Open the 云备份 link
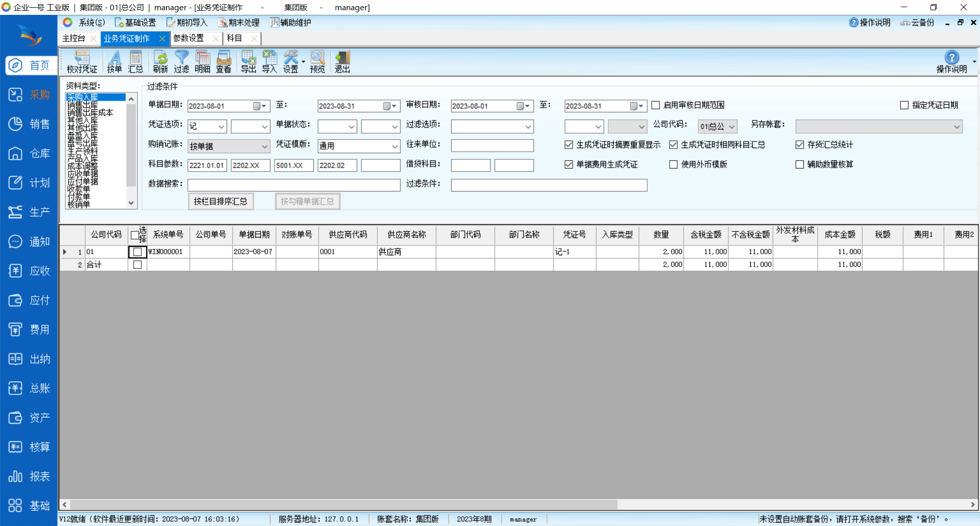 point(918,22)
